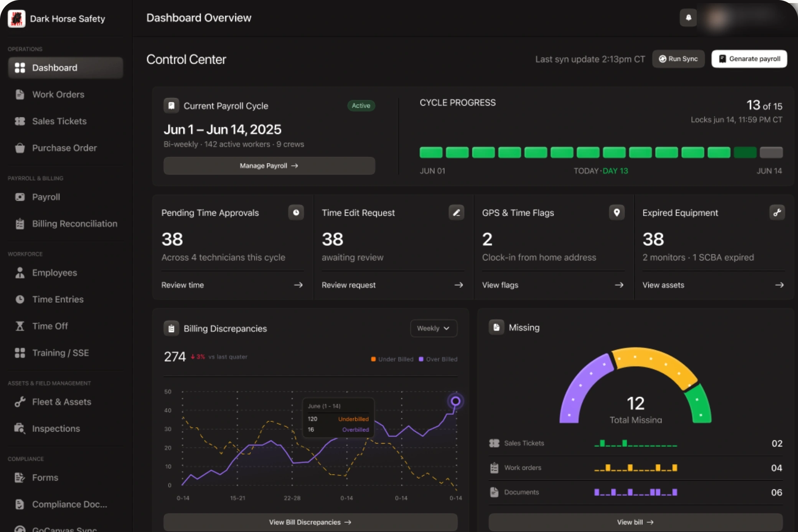This screenshot has height=532, width=798.
Task: Go to Work Orders in sidebar
Action: (65, 94)
